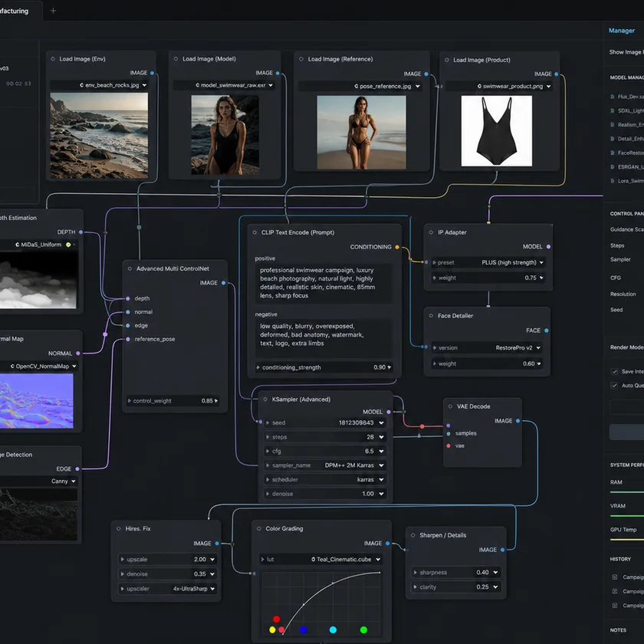This screenshot has width=644, height=644.
Task: Click the blue color dot in Color Grading
Action: pos(303,629)
